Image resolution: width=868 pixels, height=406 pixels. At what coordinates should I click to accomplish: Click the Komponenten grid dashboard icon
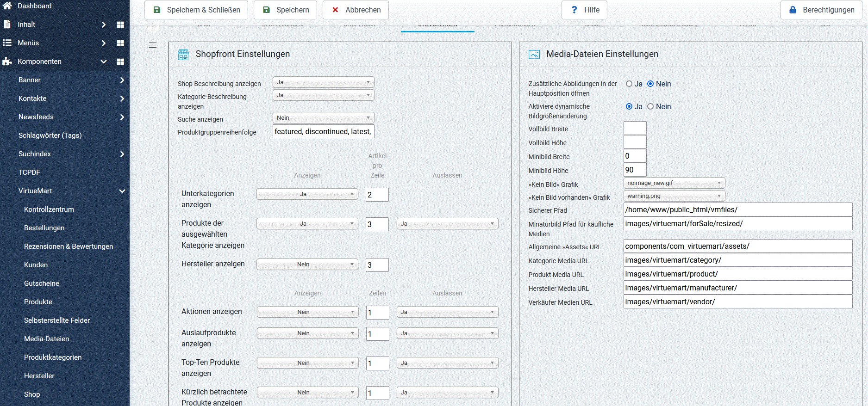point(120,62)
